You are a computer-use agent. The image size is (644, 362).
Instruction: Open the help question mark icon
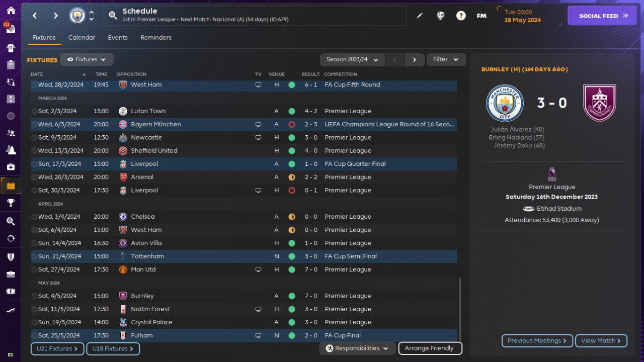click(461, 16)
